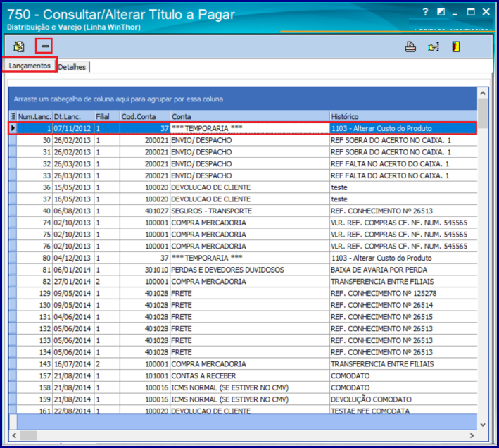Open the help question mark icon

pyautogui.click(x=425, y=12)
